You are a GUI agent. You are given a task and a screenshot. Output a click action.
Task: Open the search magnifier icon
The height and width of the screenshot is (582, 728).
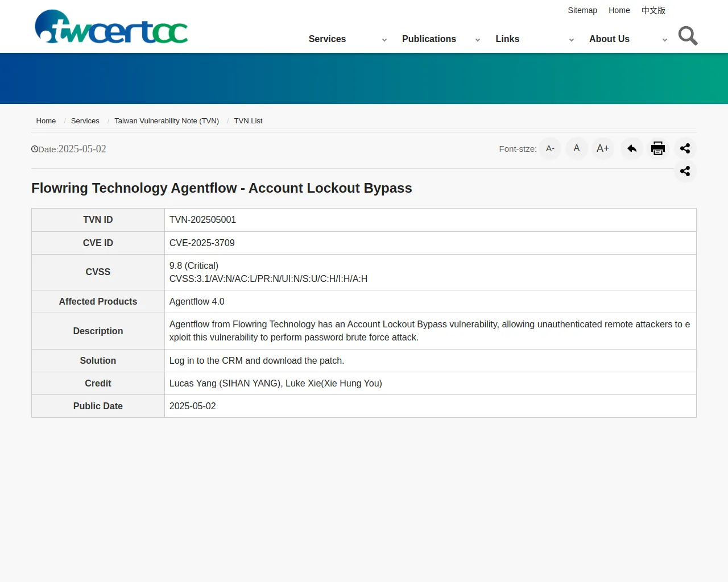[688, 36]
